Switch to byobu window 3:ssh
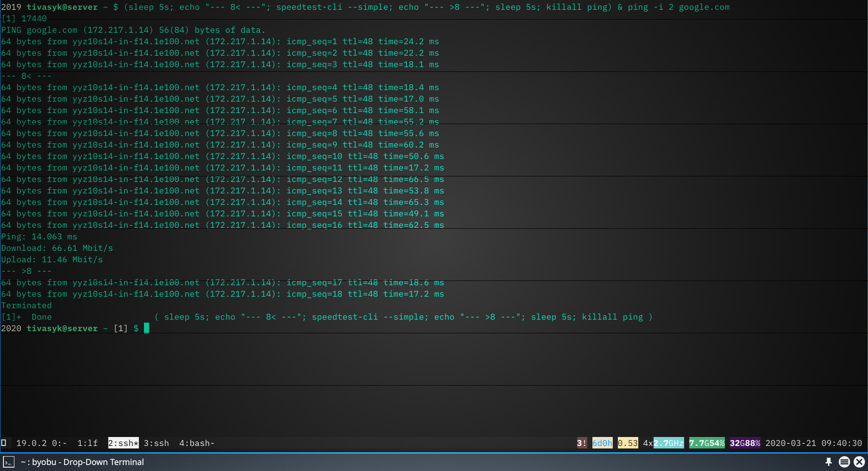Screen dimensions: 868x471 [156, 443]
